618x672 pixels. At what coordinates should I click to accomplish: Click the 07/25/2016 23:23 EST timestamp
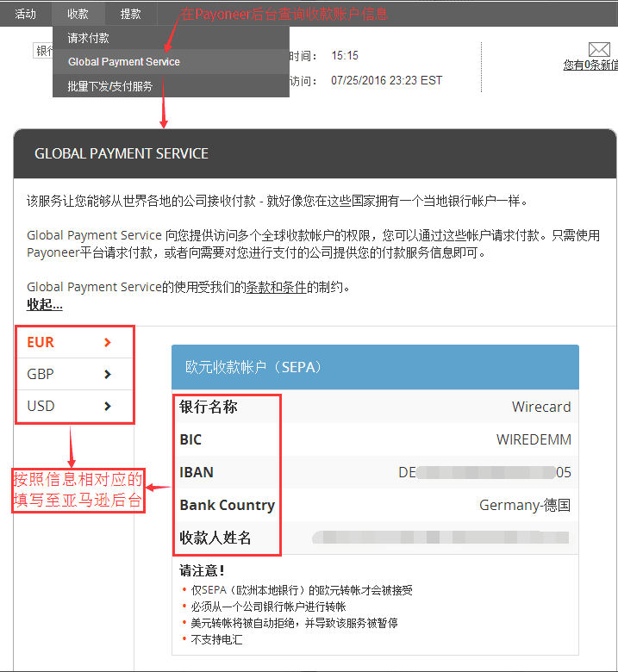(386, 81)
